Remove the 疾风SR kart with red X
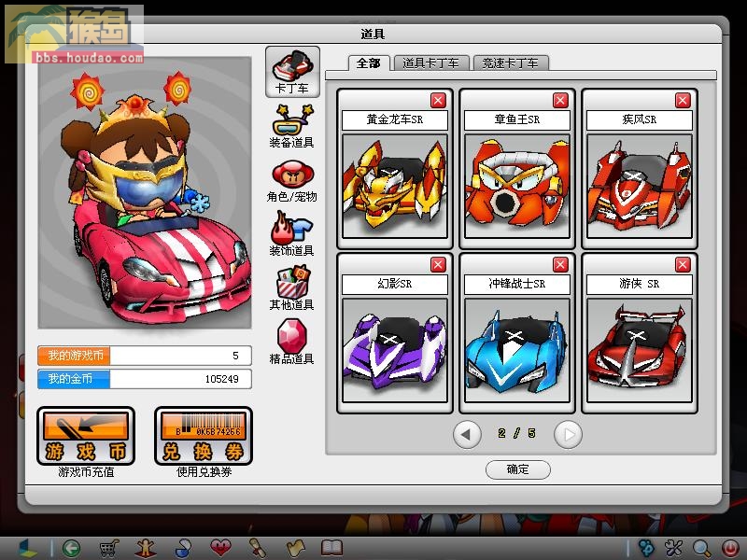The height and width of the screenshot is (560, 747). tap(684, 101)
